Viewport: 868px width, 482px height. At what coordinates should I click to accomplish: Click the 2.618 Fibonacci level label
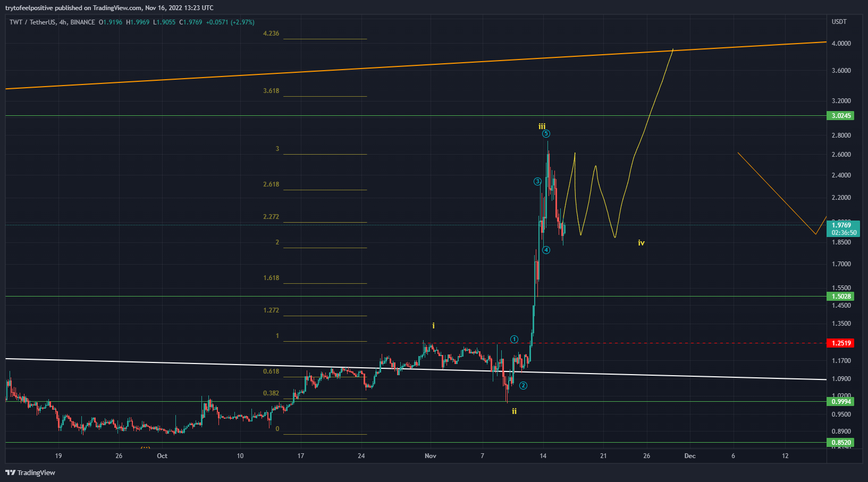click(271, 184)
